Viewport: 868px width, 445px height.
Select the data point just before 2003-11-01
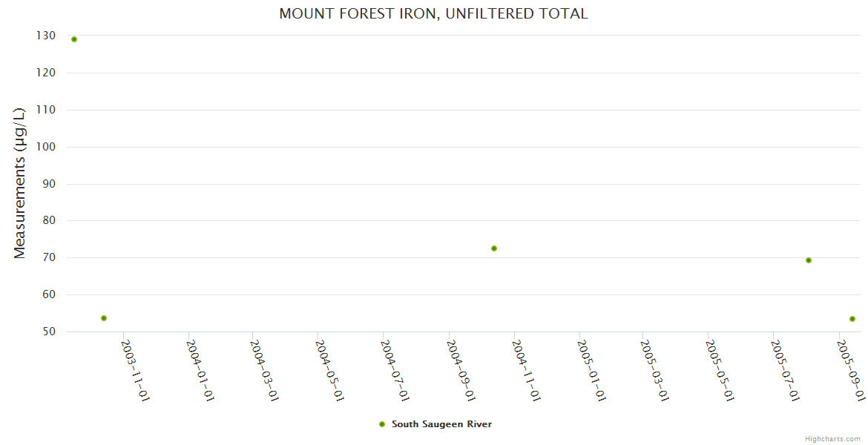104,318
